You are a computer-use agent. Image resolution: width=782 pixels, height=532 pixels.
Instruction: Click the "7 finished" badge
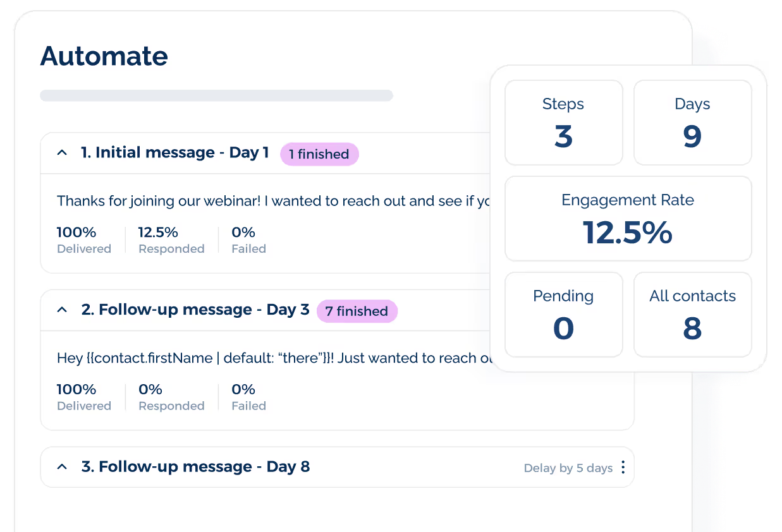pyautogui.click(x=357, y=311)
